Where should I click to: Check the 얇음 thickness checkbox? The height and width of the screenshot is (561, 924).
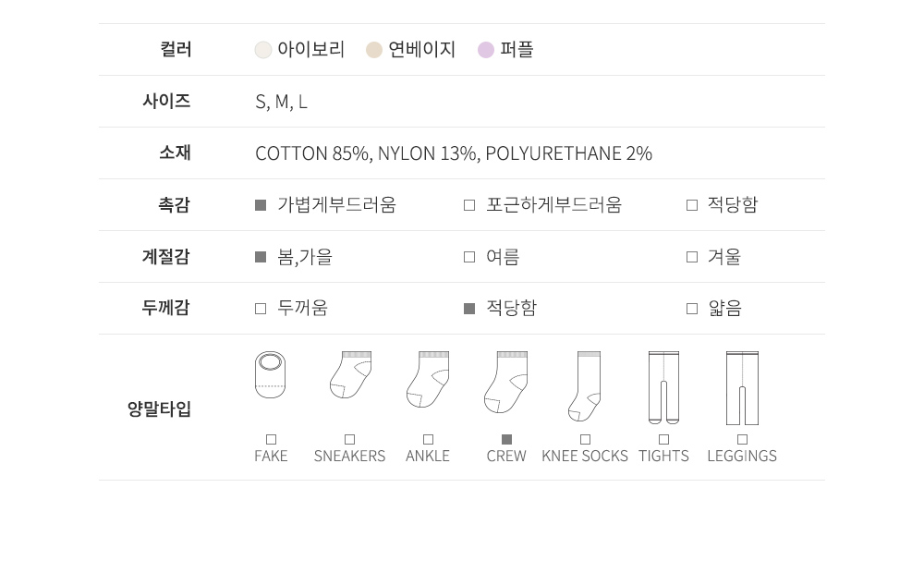[692, 309]
